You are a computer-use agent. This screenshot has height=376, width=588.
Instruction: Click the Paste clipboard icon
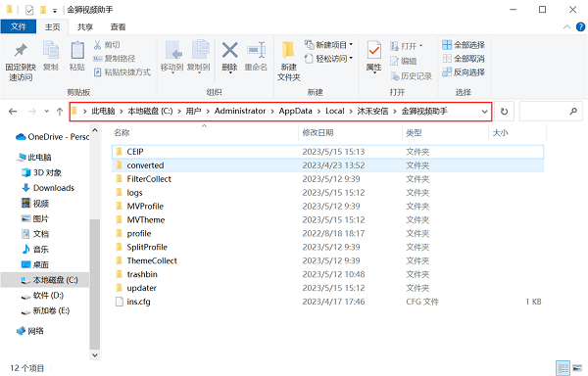click(77, 50)
